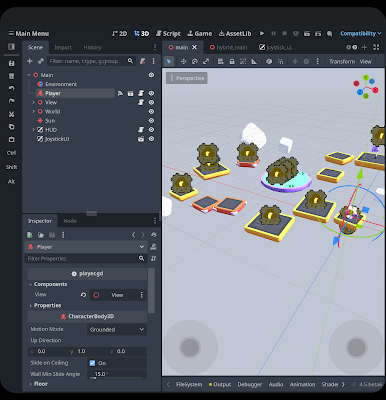Viewport: 386px width, 400px height.
Task: Open the AssetLib workspace
Action: click(x=235, y=33)
